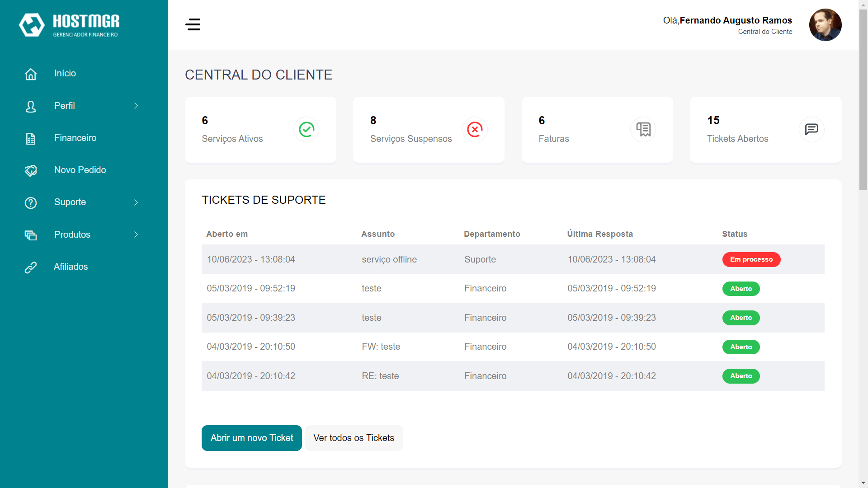The width and height of the screenshot is (868, 488).
Task: Click the Novo Pedido tag icon
Action: pos(31,170)
